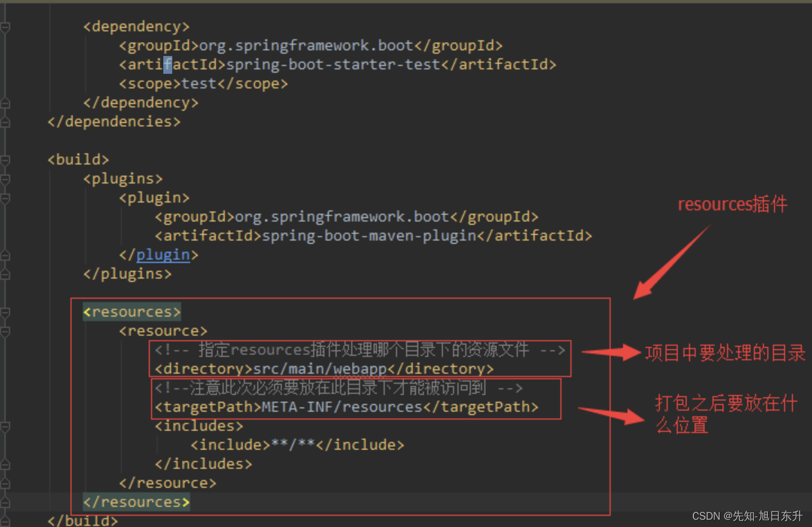This screenshot has width=812, height=527.
Task: Click the highlighted </resources> closing tag
Action: (x=136, y=502)
